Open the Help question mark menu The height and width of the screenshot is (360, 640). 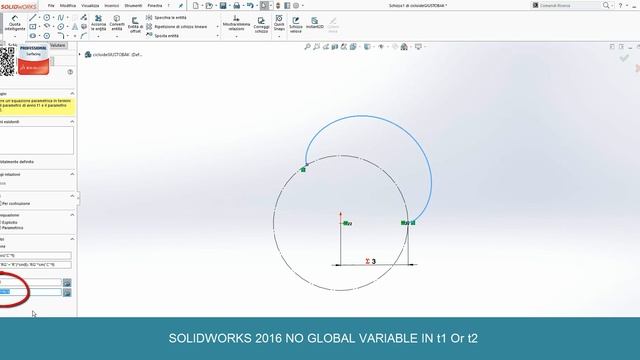pyautogui.click(x=620, y=5)
